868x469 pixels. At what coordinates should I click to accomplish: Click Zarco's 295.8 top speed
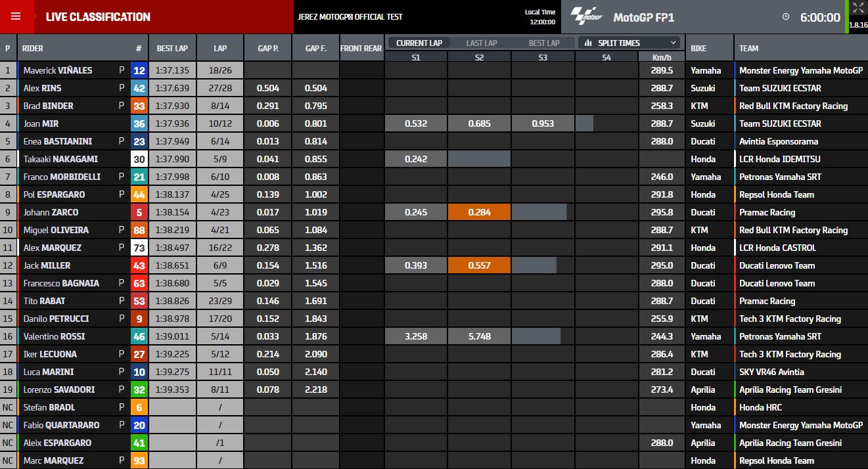[x=662, y=212]
